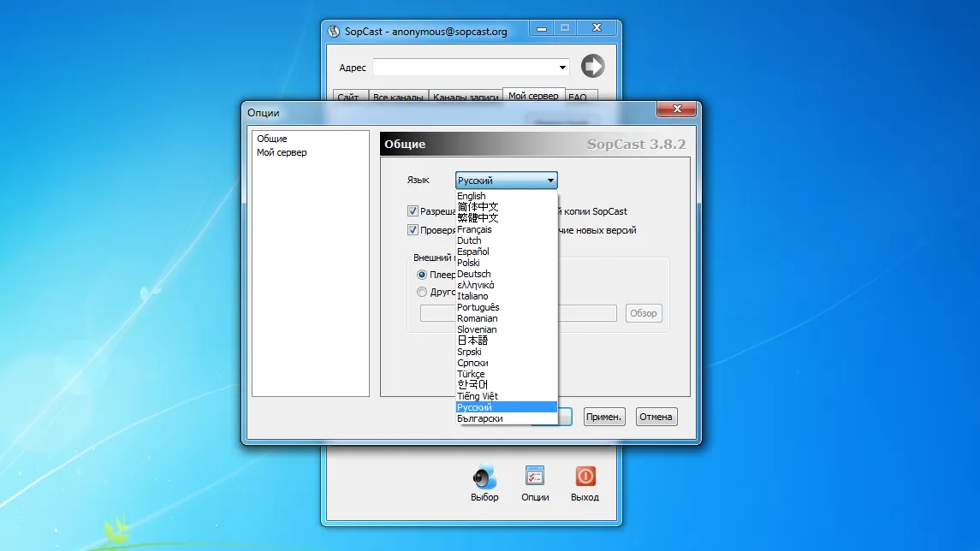Switch to the Мой сервер tab
980x551 pixels.
[533, 96]
